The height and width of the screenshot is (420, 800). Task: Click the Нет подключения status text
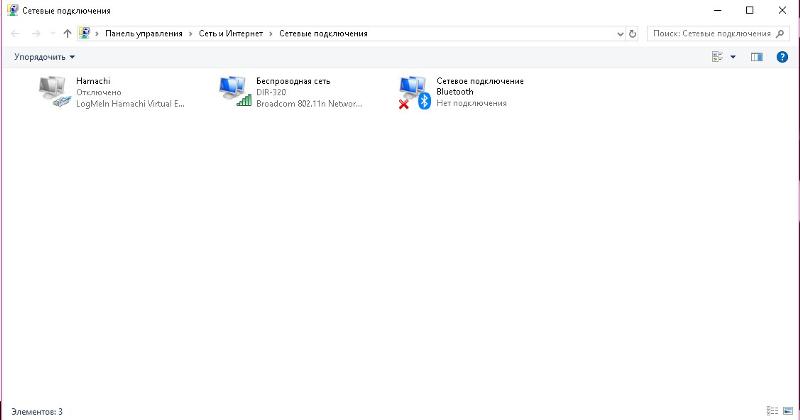[471, 103]
